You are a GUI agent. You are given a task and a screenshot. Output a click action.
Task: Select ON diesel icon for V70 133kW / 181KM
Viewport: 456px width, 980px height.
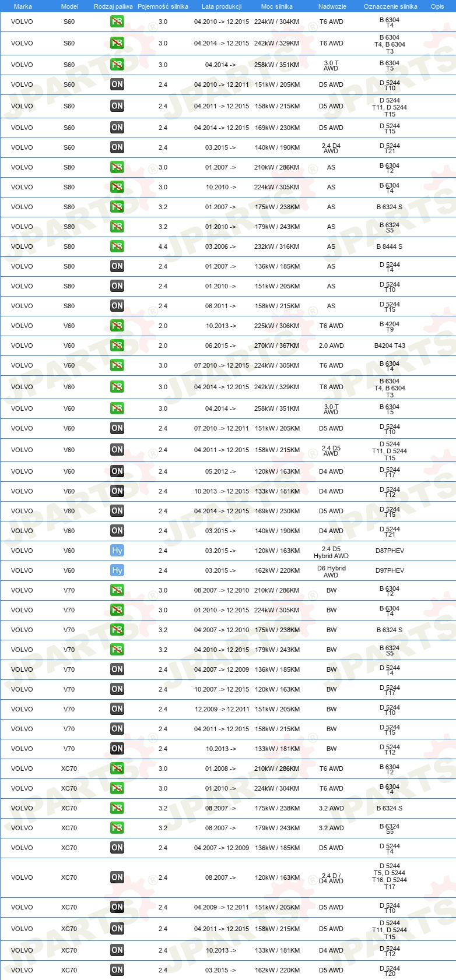(117, 749)
